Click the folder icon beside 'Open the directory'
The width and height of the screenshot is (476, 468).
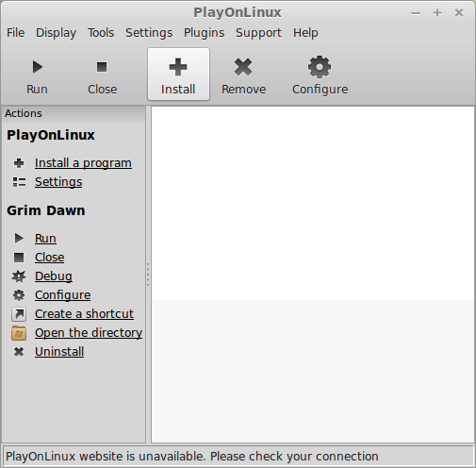tap(19, 333)
